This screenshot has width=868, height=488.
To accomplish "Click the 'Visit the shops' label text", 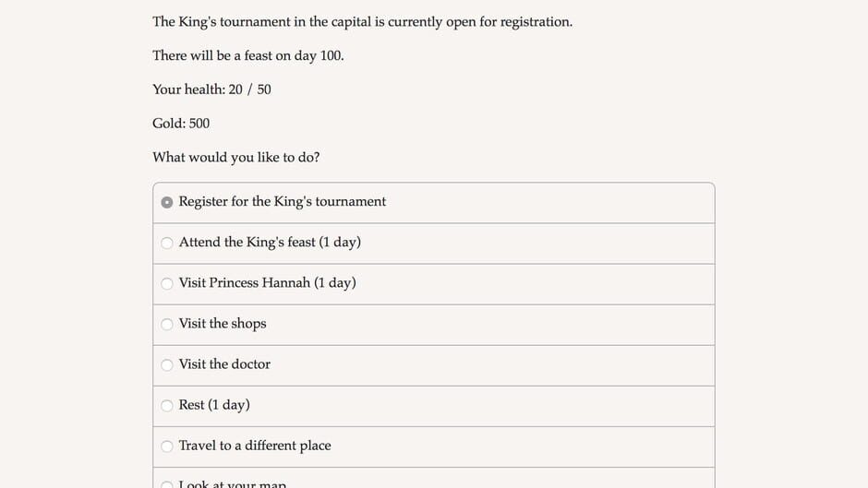I will [223, 323].
